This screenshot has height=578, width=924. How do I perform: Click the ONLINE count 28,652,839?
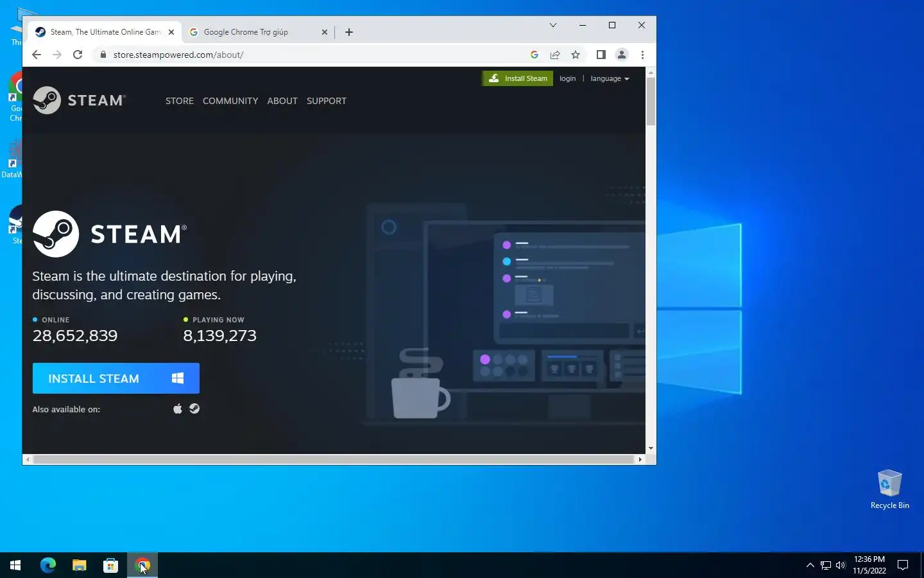coord(75,335)
